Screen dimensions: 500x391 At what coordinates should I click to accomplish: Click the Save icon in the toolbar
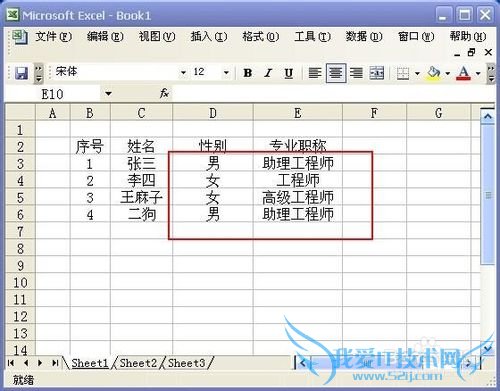pyautogui.click(x=21, y=73)
